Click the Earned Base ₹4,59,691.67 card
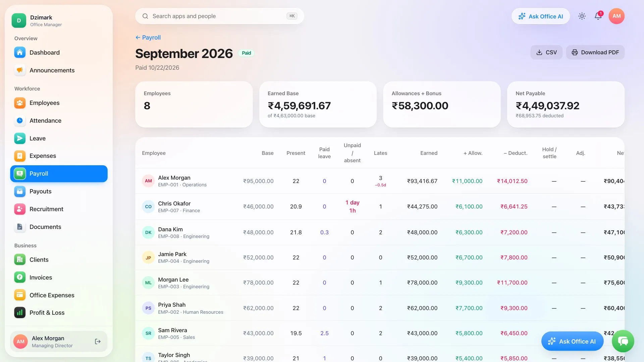This screenshot has height=362, width=644. (x=318, y=104)
